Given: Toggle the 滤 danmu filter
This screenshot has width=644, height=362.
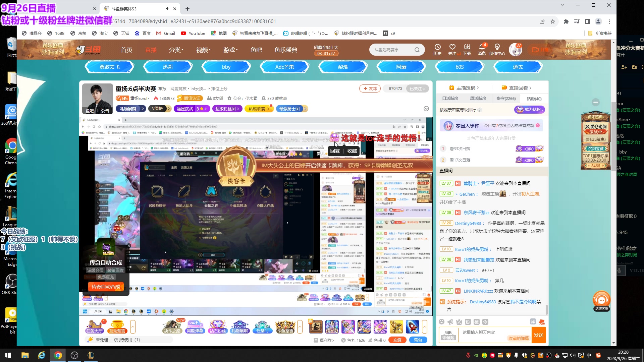Looking at the screenshot, I should pos(533,321).
